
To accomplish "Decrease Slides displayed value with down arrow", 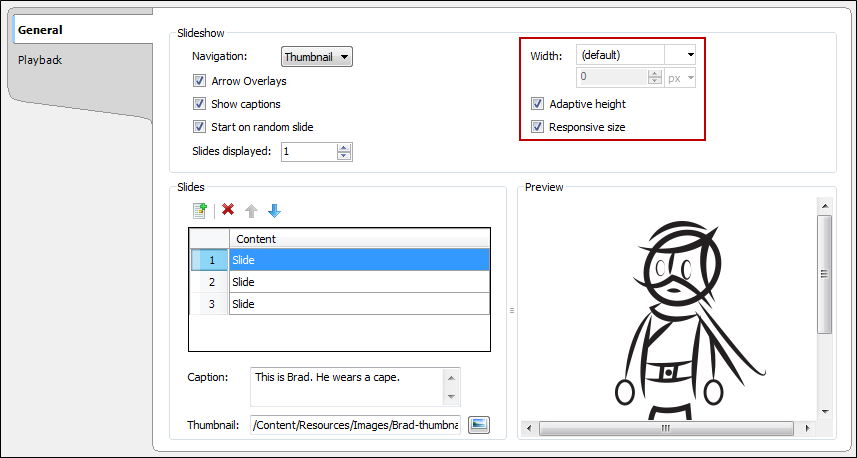I will click(343, 156).
